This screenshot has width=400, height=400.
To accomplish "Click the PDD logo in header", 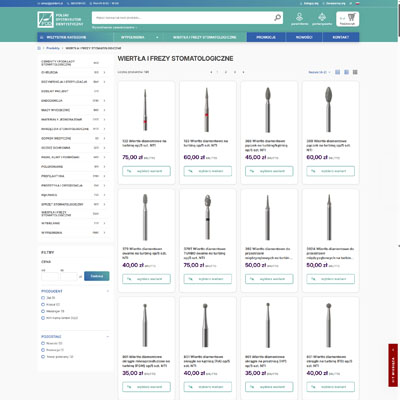I will coord(45,19).
